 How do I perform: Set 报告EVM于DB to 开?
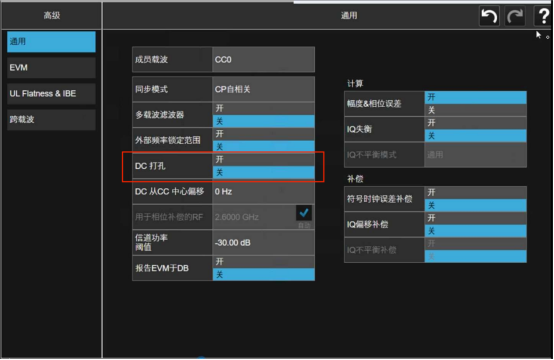coord(264,262)
